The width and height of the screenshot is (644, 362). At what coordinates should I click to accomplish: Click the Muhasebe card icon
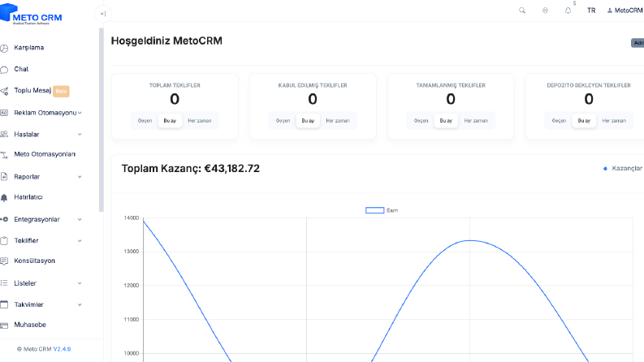(4, 325)
